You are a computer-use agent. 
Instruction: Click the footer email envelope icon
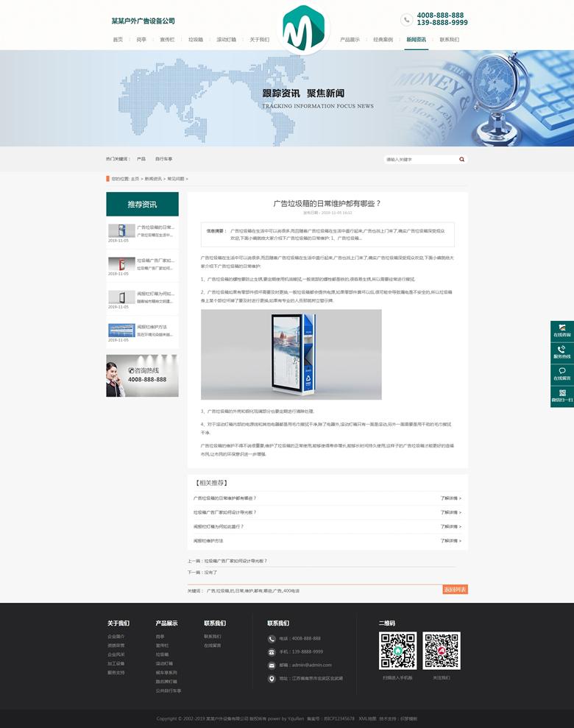pyautogui.click(x=272, y=665)
